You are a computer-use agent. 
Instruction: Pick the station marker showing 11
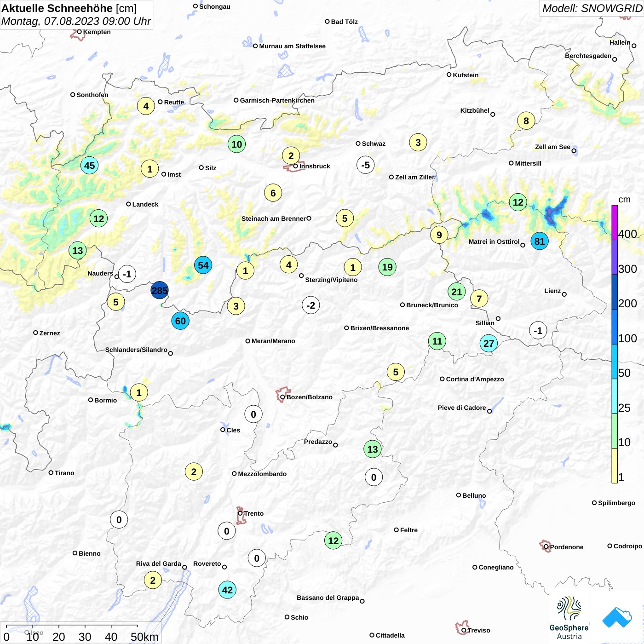pyautogui.click(x=437, y=341)
